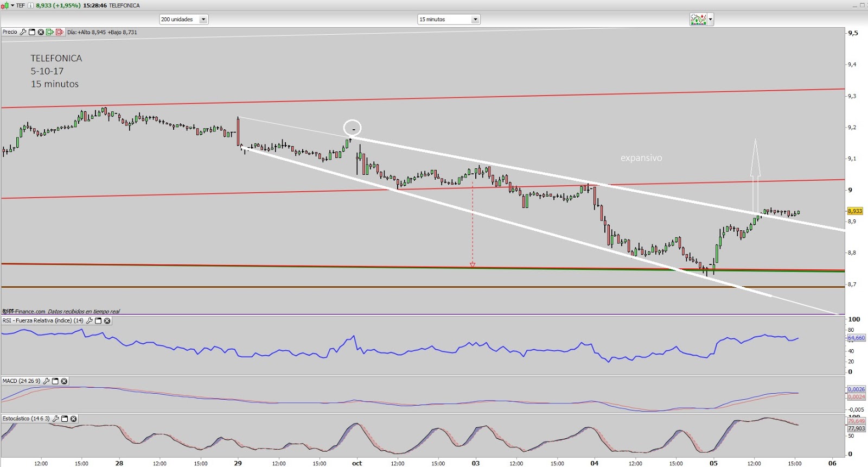868x467 pixels.
Task: Maximize the chart window
Action: 862,5
